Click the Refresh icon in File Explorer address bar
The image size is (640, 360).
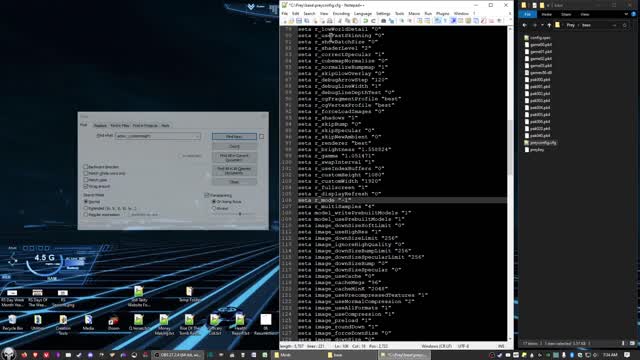click(x=624, y=25)
